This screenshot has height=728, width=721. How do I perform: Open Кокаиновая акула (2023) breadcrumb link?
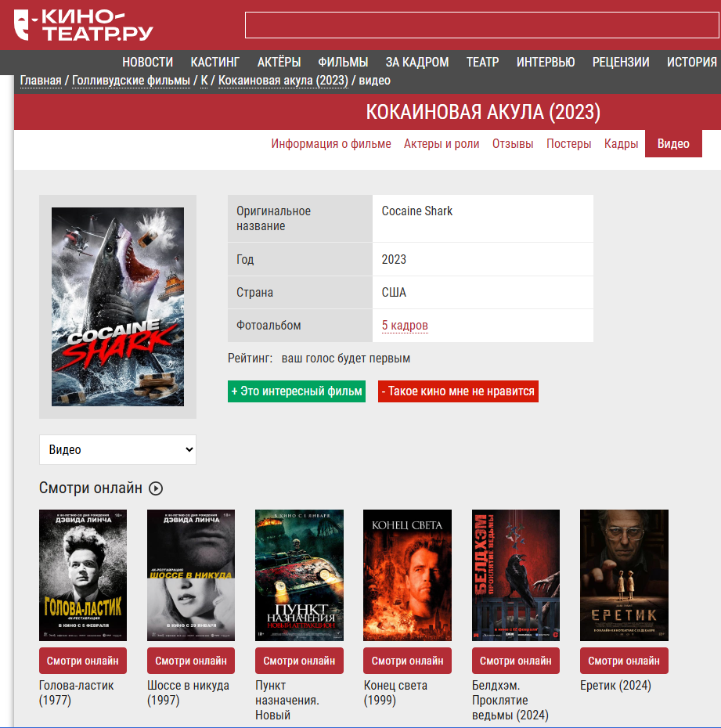pyautogui.click(x=283, y=81)
